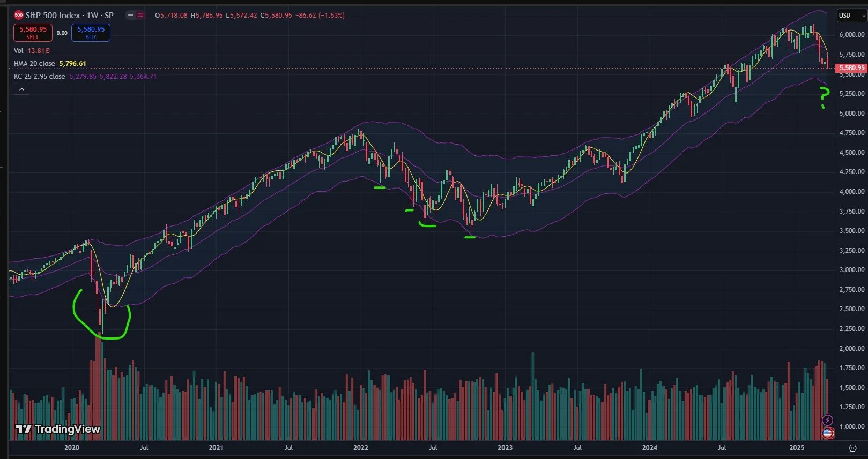Click the 5,000.00 price scale label
868x459 pixels.
[852, 114]
